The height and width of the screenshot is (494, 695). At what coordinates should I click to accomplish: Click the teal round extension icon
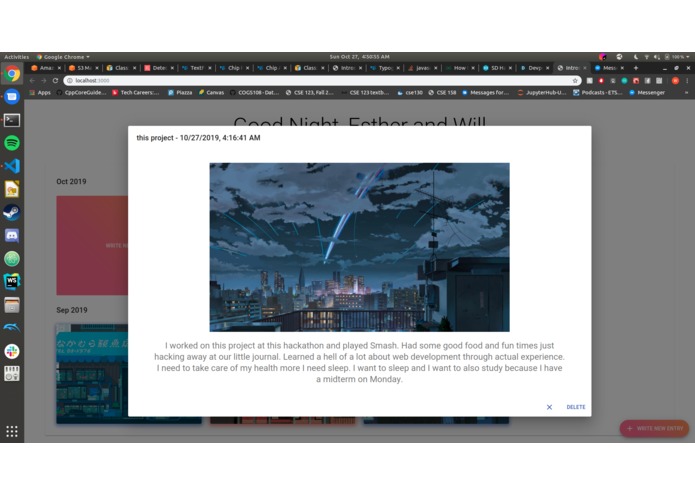click(624, 81)
